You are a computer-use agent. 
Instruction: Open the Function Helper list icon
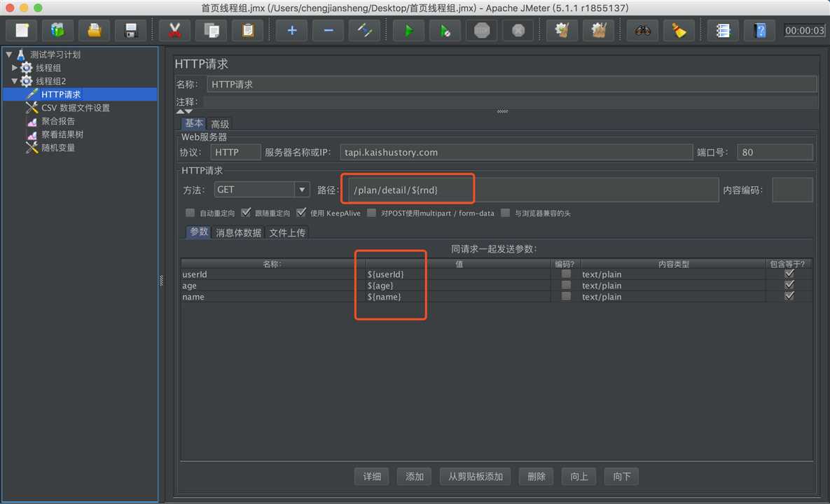click(x=723, y=30)
